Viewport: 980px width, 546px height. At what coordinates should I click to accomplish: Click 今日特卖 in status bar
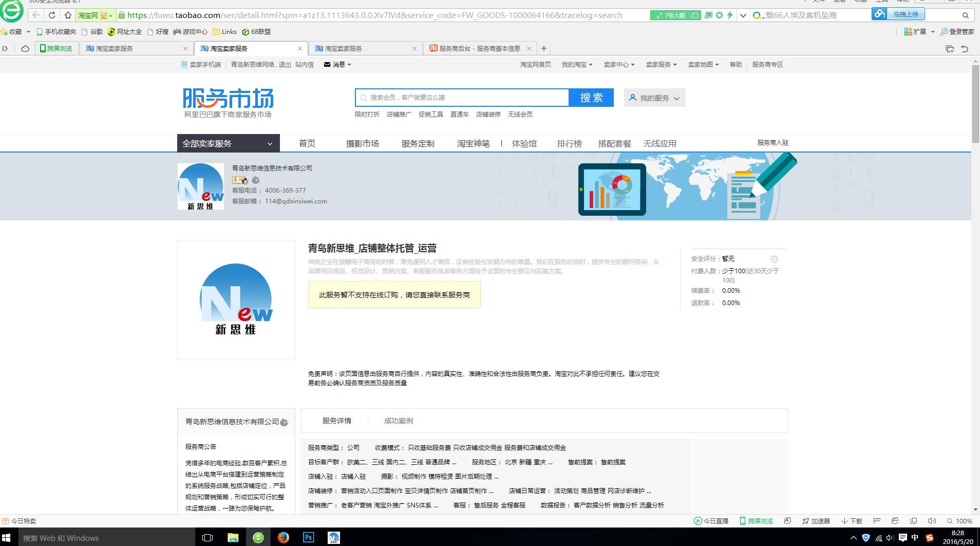[x=19, y=521]
